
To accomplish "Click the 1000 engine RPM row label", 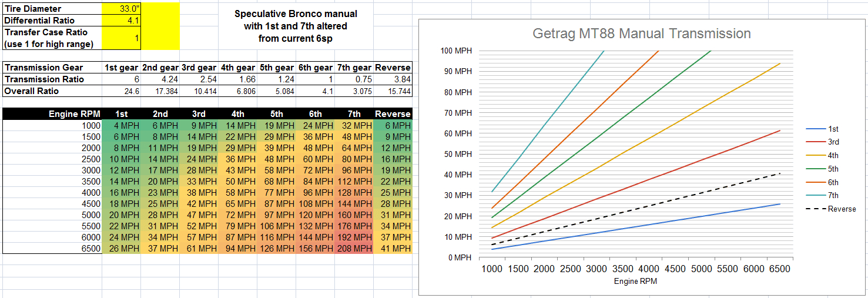I will click(52, 126).
